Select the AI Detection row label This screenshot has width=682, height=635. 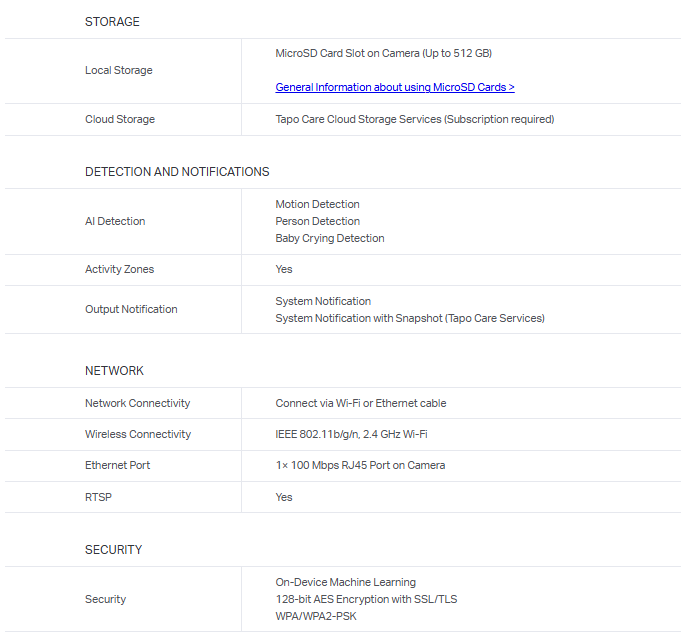click(115, 222)
